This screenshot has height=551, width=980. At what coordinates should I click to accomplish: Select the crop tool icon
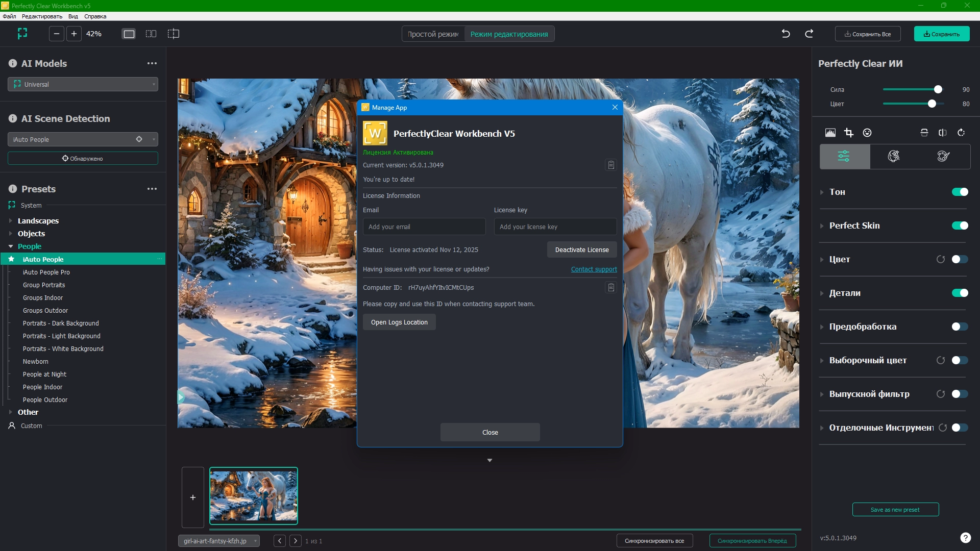[848, 133]
